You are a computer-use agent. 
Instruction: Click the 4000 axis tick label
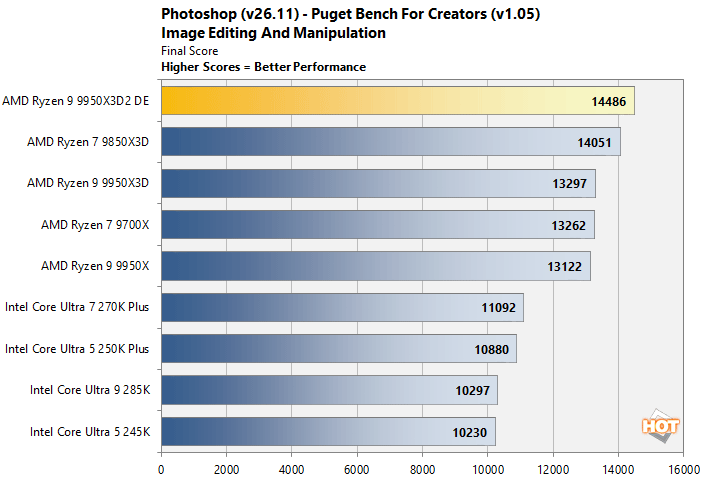(x=292, y=470)
